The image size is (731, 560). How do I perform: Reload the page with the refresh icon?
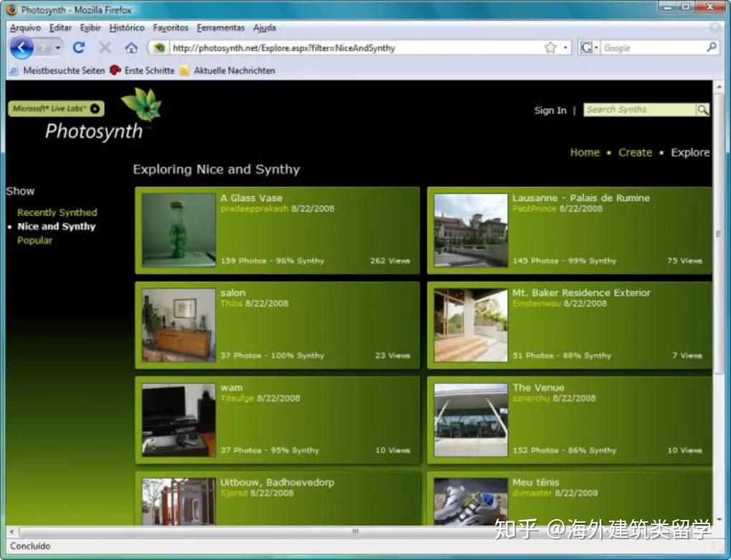coord(79,47)
